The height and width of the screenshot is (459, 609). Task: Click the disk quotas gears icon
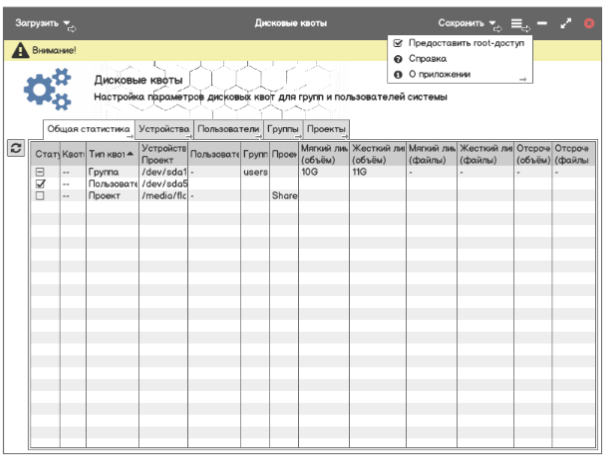pos(47,89)
